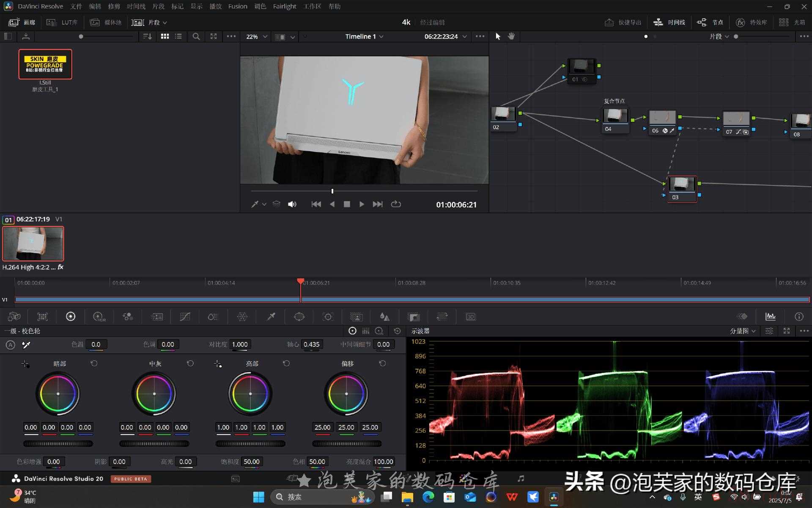Open the qualifier picker dropdown below viewer
This screenshot has width=812, height=508.
click(x=258, y=204)
